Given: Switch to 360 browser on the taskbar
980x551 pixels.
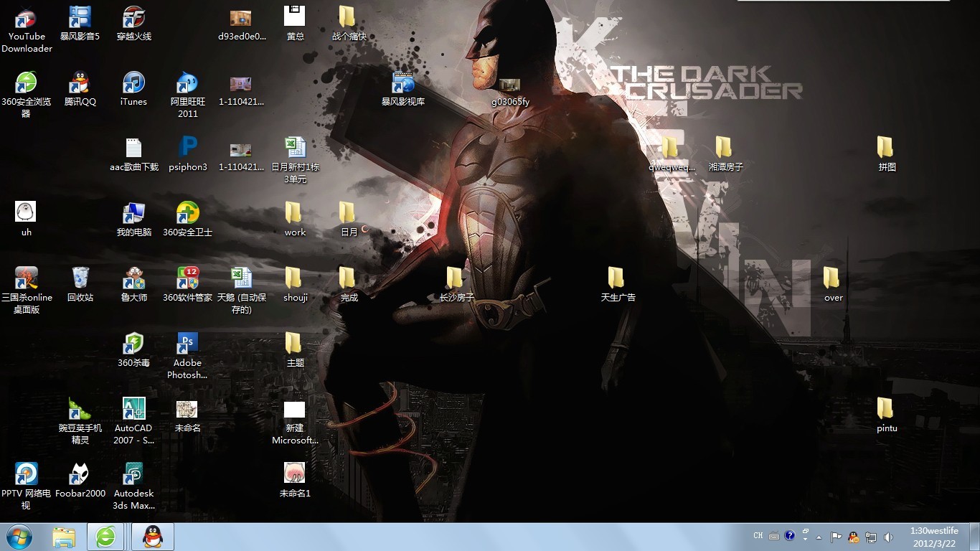Looking at the screenshot, I should click(x=106, y=537).
